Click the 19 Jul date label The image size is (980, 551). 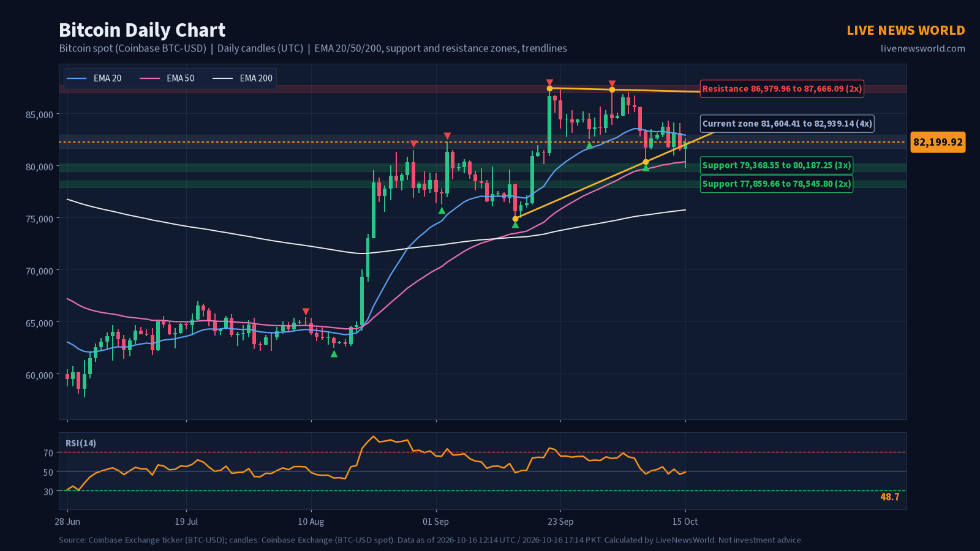coord(186,522)
